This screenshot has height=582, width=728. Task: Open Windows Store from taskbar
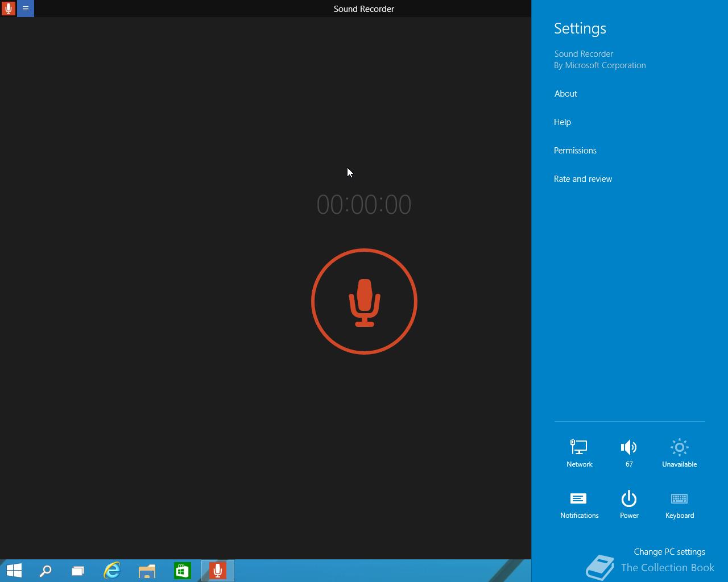pos(182,571)
